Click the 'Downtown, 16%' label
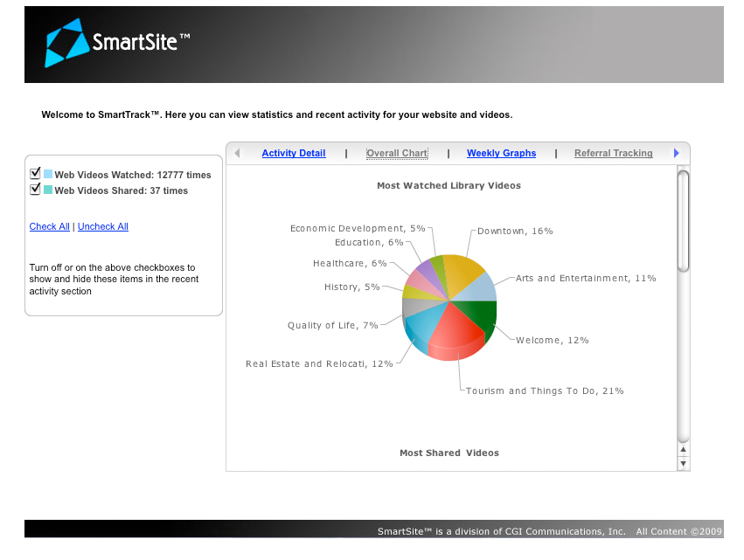Screen dimensions: 744x560 (x=515, y=232)
